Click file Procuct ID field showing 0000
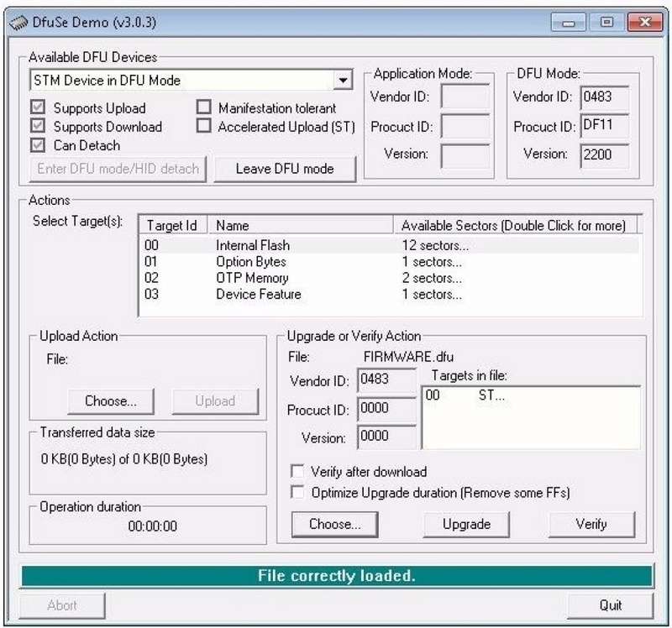 pos(386,409)
